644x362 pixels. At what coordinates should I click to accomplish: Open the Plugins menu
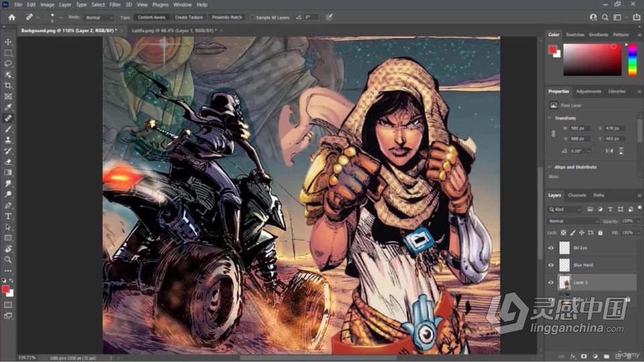160,5
